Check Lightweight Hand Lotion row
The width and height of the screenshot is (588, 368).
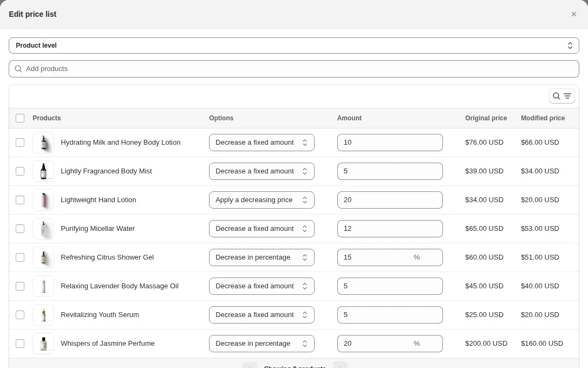(20, 200)
